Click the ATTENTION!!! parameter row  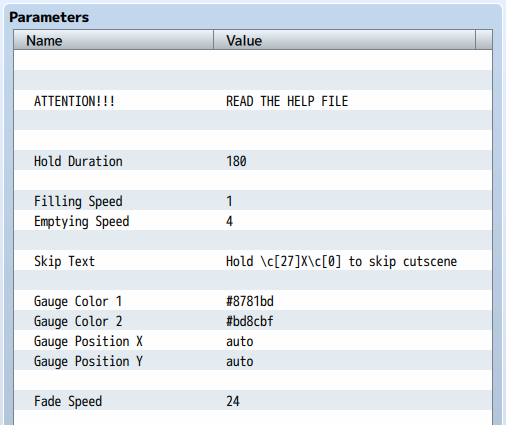253,100
